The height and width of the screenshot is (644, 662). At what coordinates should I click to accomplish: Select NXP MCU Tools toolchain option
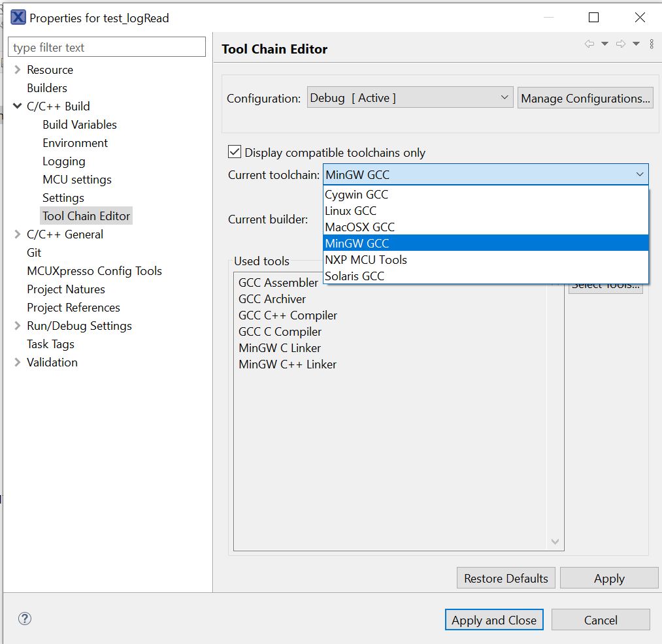coord(366,259)
